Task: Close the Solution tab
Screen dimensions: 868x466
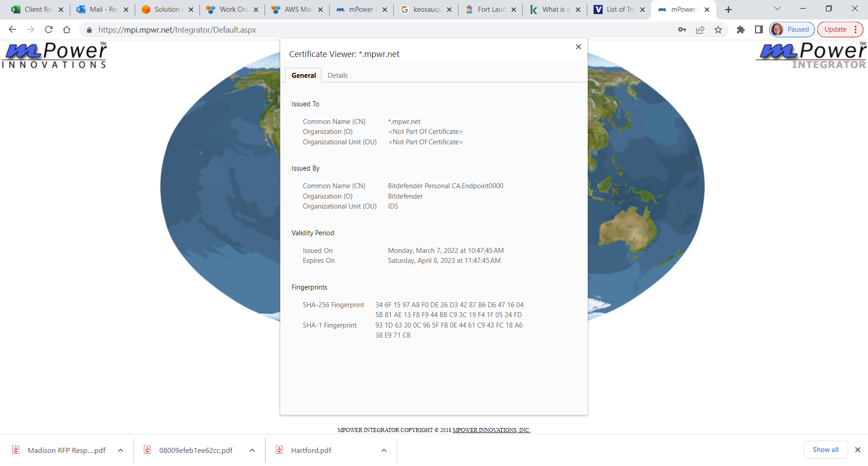Action: click(x=191, y=10)
